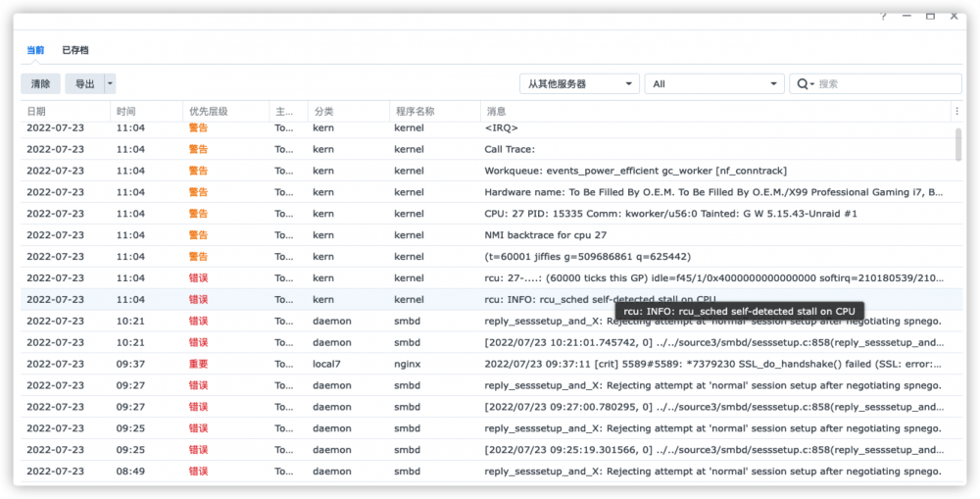The width and height of the screenshot is (980, 499).
Task: Click the 导出 button
Action: point(84,83)
